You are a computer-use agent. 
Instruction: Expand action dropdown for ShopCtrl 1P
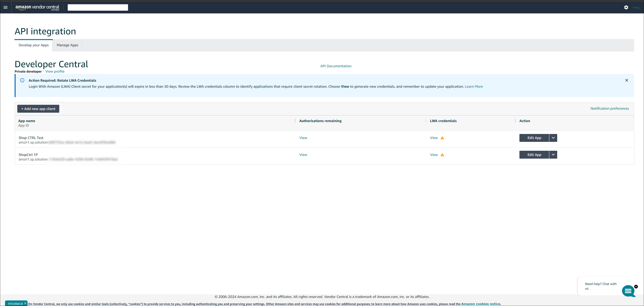pyautogui.click(x=553, y=155)
